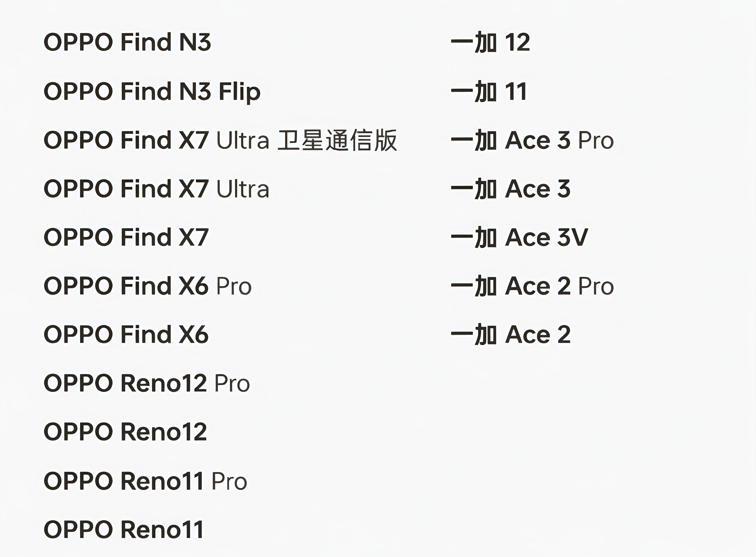Choose 一加 Ace 3 Pro from the list
The width and height of the screenshot is (756, 557).
point(532,140)
